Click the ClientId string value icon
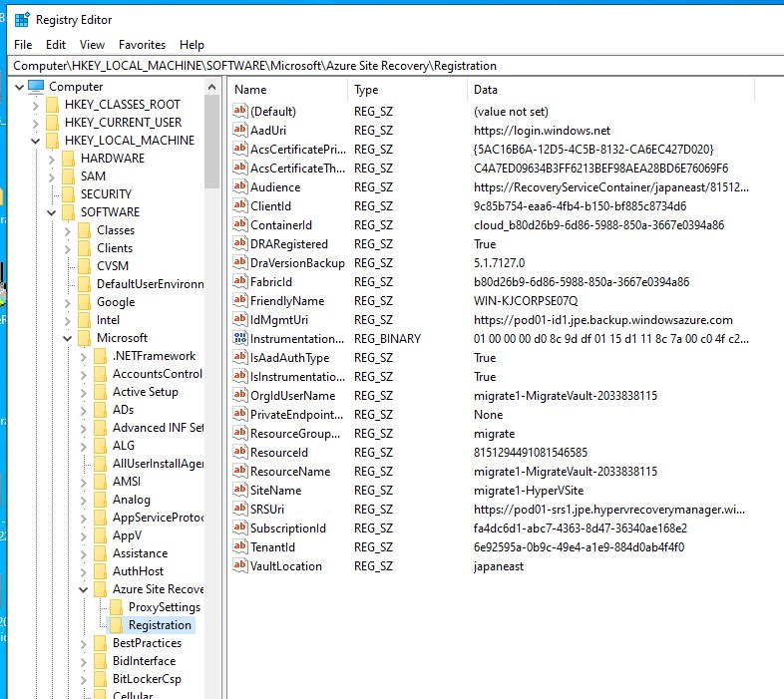 [240, 206]
